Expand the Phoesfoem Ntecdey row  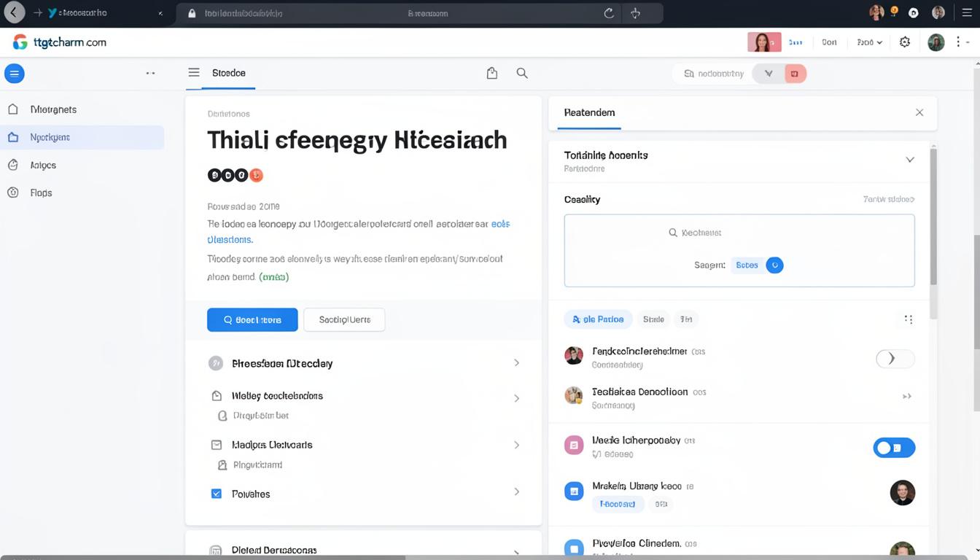(x=516, y=363)
